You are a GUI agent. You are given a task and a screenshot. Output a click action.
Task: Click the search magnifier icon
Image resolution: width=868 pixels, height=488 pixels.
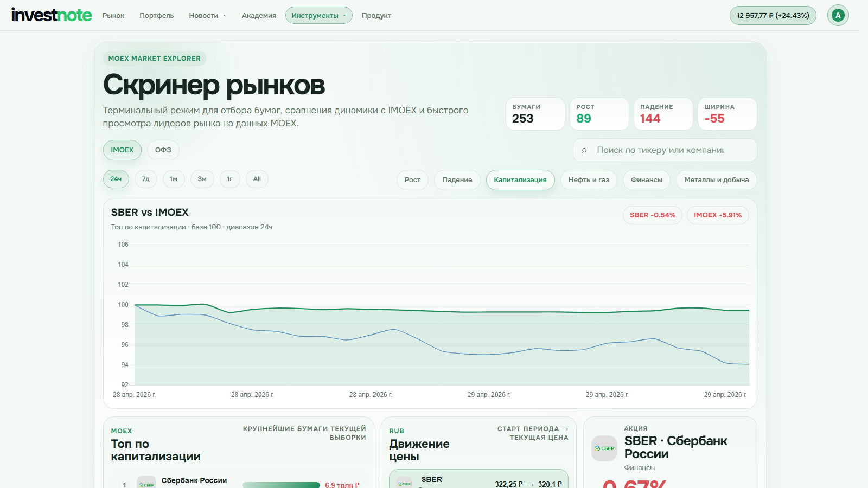tap(584, 150)
